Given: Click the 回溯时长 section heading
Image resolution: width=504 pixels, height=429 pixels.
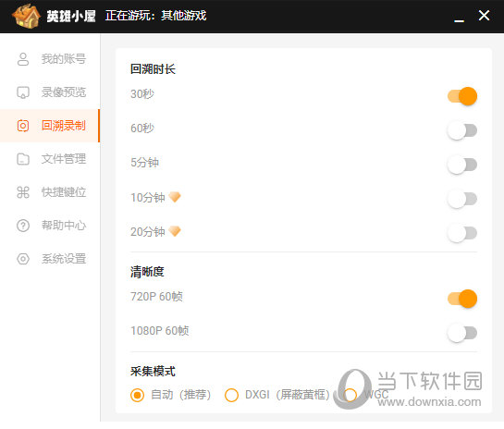Looking at the screenshot, I should [x=153, y=69].
